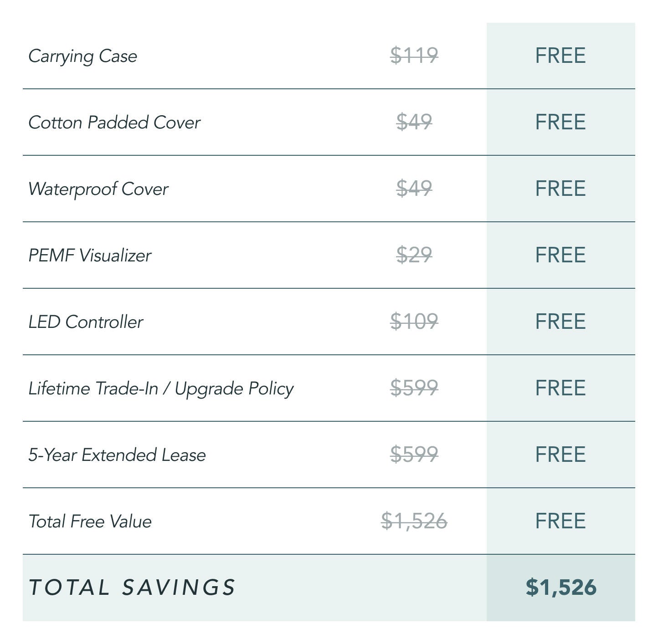
Task: Click the strikethrough $1,526 in Total Free Value row
Action: pos(414,521)
